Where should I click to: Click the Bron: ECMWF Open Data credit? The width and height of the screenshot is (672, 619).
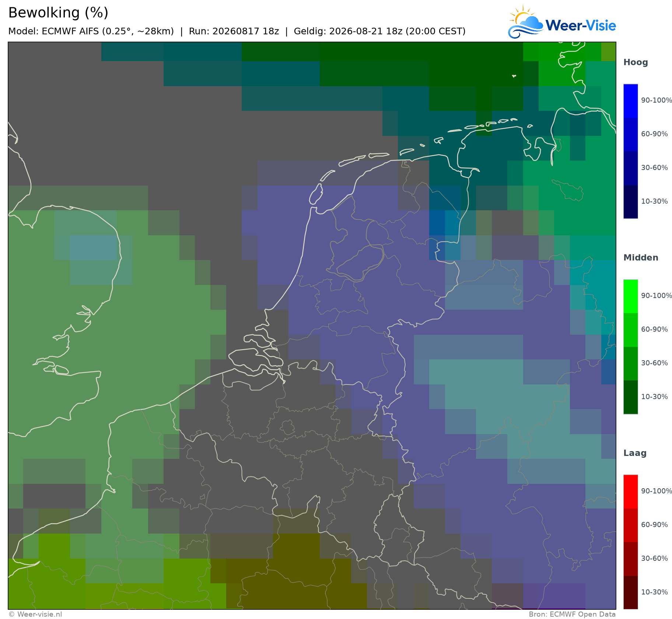[572, 614]
